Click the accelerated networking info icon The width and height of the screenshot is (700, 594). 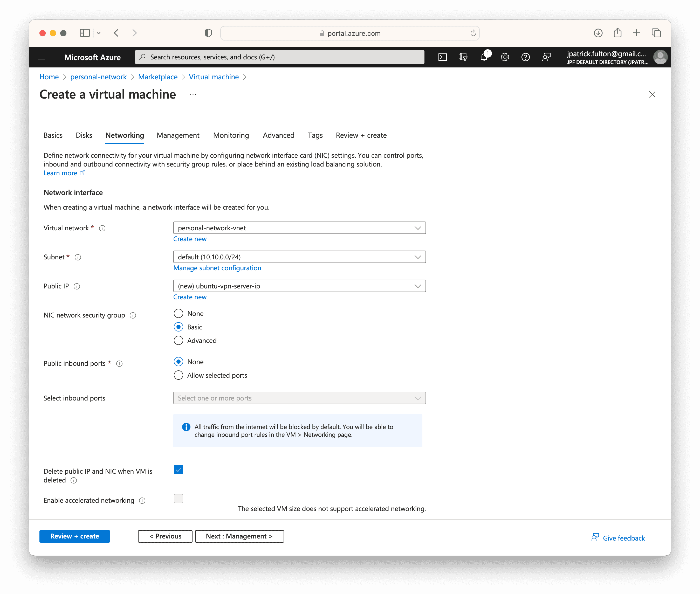coord(142,501)
